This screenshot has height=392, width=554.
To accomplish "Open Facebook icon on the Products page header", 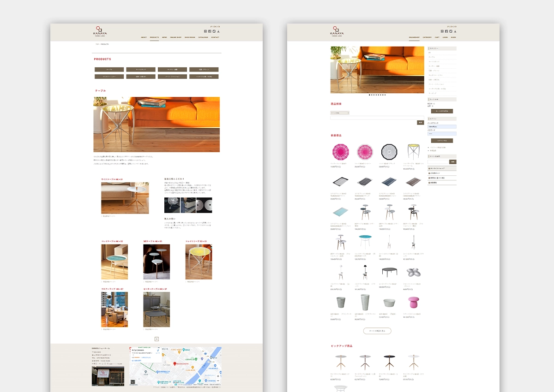I will 210,31.
